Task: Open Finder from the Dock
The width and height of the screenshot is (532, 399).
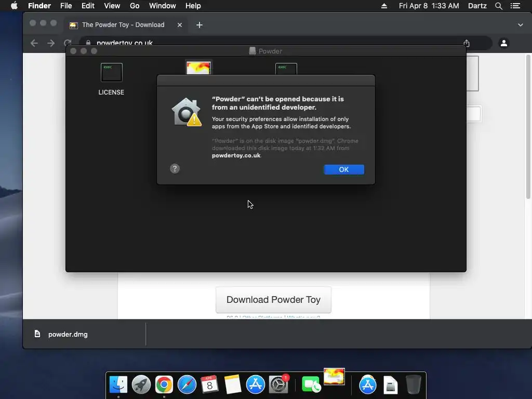Action: tap(118, 384)
